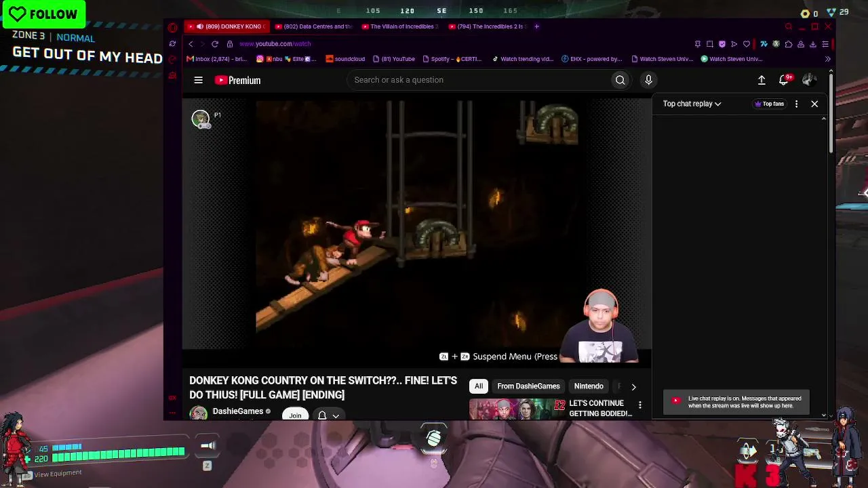Close the chat replay panel

pyautogui.click(x=814, y=104)
